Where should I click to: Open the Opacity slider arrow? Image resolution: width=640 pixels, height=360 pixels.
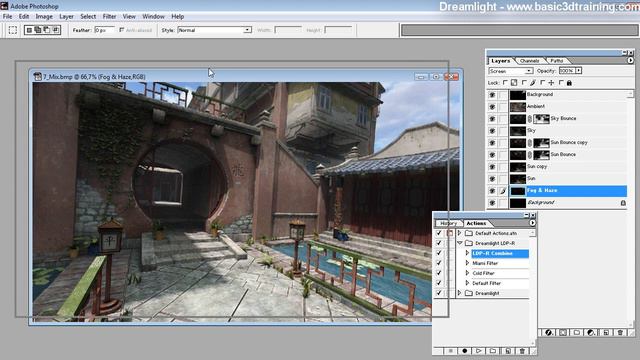578,71
